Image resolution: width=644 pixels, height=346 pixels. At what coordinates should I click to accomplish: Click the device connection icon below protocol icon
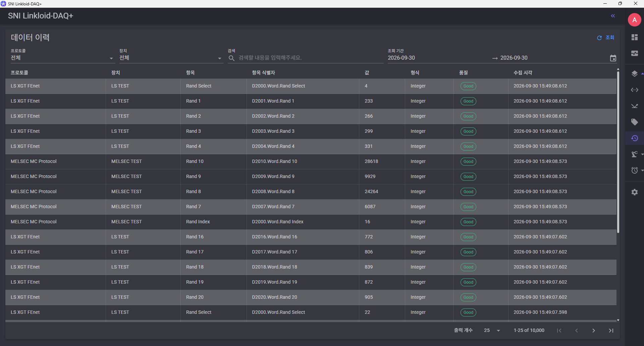click(x=634, y=106)
